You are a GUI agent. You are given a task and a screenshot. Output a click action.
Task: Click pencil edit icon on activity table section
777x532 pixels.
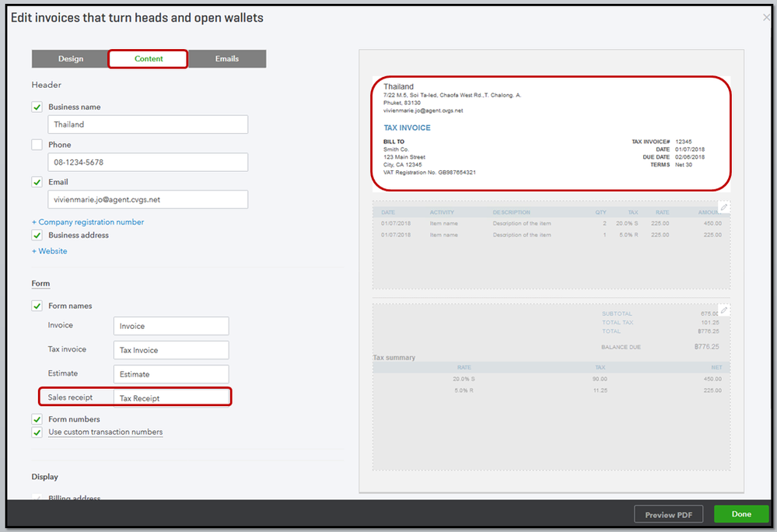[724, 207]
